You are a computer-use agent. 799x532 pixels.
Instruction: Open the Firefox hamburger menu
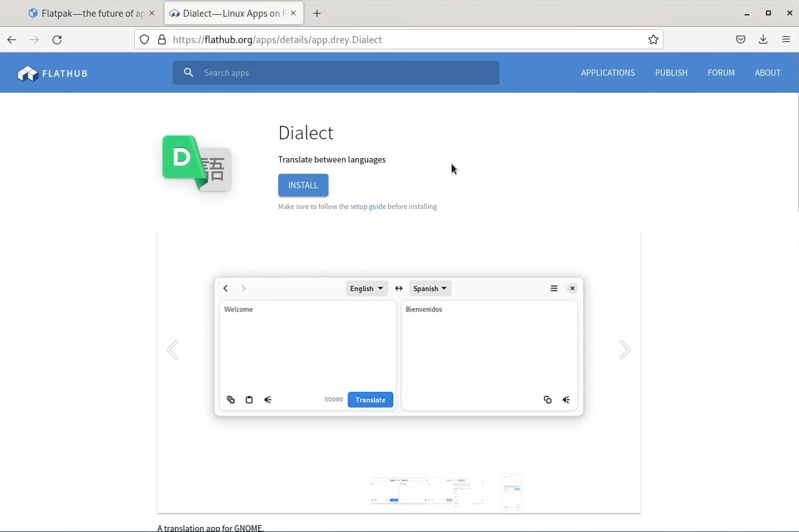[786, 40]
